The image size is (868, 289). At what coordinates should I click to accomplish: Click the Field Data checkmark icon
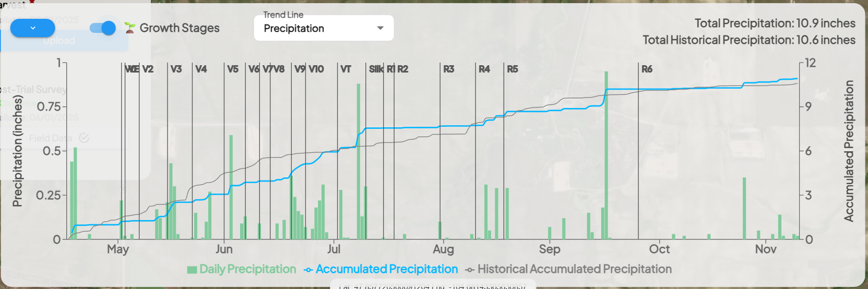tap(84, 138)
